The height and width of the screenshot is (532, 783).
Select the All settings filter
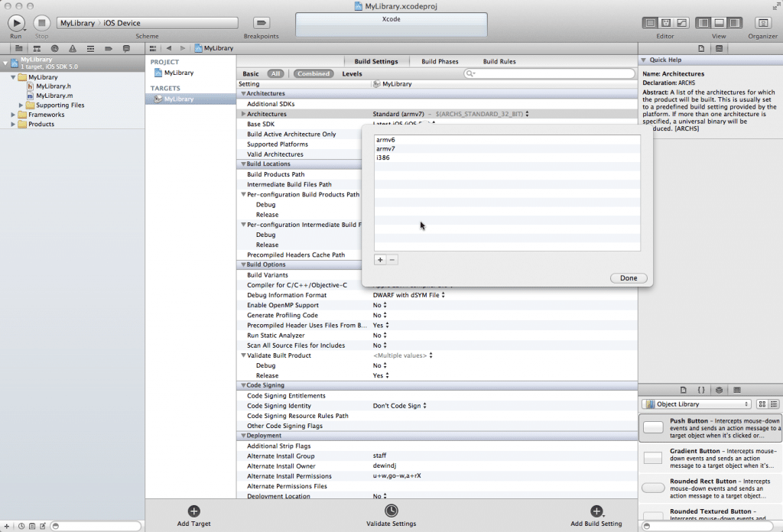tap(275, 74)
